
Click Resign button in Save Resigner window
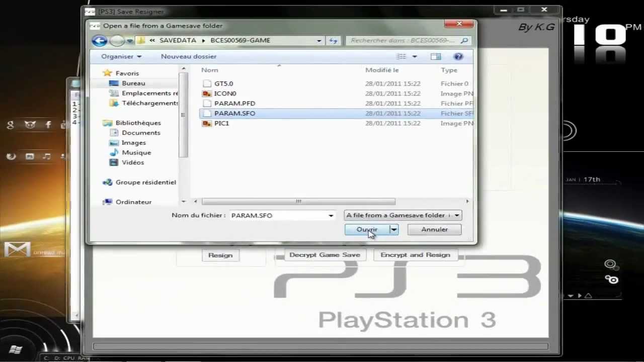tap(220, 255)
